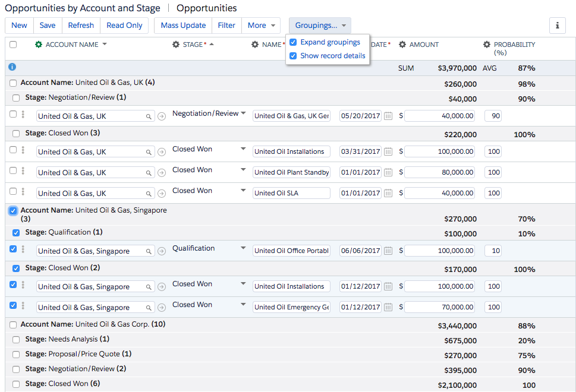Tick the Stage: Needs Analysis group checkbox
Image resolution: width=576 pixels, height=392 pixels.
coord(16,340)
